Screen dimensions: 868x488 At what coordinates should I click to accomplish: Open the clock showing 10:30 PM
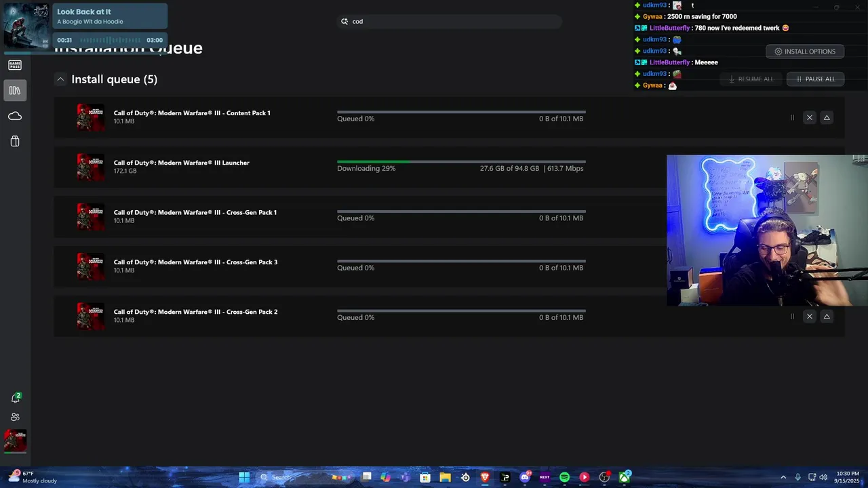(848, 477)
